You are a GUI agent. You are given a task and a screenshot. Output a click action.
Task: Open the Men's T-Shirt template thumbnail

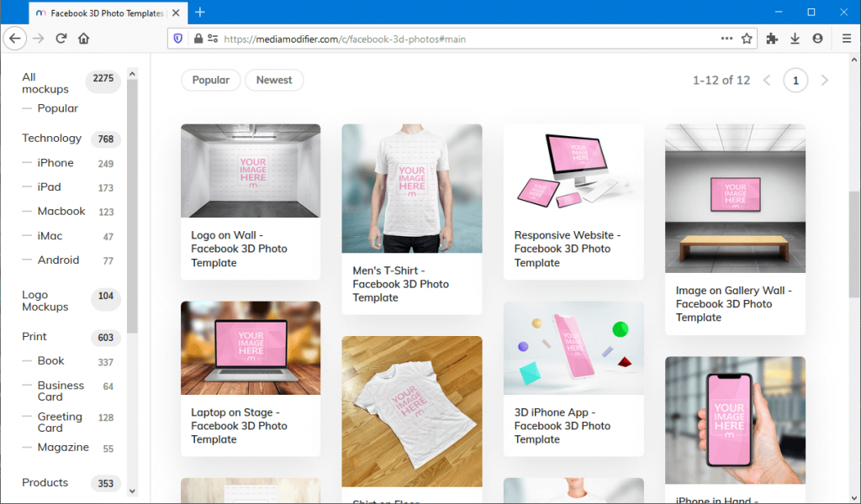(x=411, y=189)
